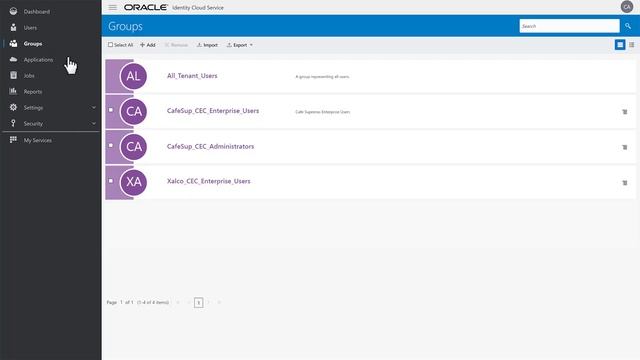Click the XA avatar of Xalco_CEC_Enterprise_Users
The image size is (640, 360).
coord(133,182)
